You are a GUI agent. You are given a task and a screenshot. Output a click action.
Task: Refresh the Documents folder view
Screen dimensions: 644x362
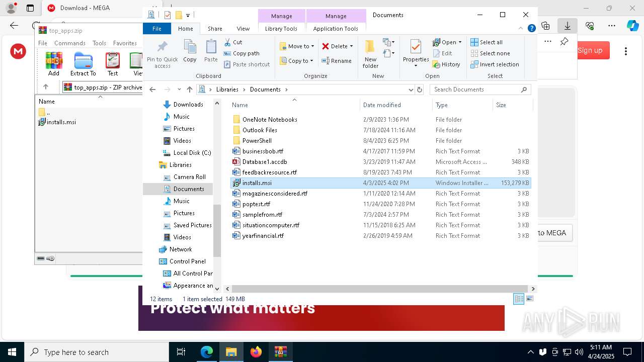click(x=420, y=89)
